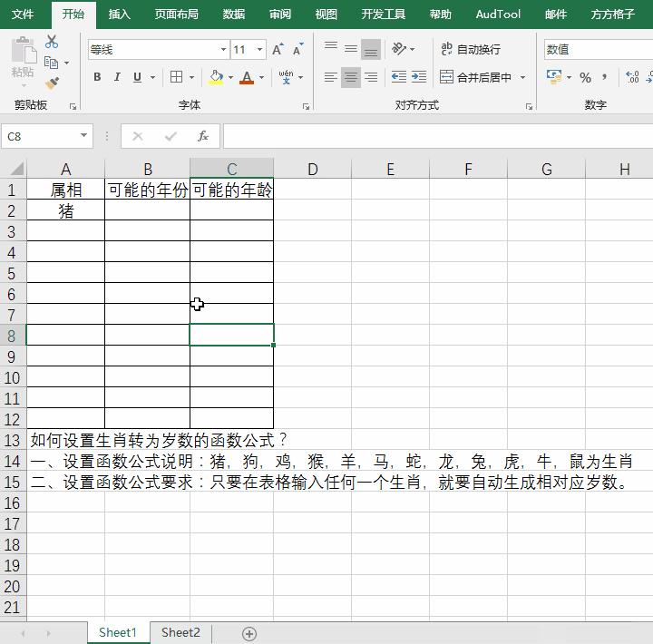Open merge and center dropdown arrow
The height and width of the screenshot is (644, 653).
[x=523, y=77]
